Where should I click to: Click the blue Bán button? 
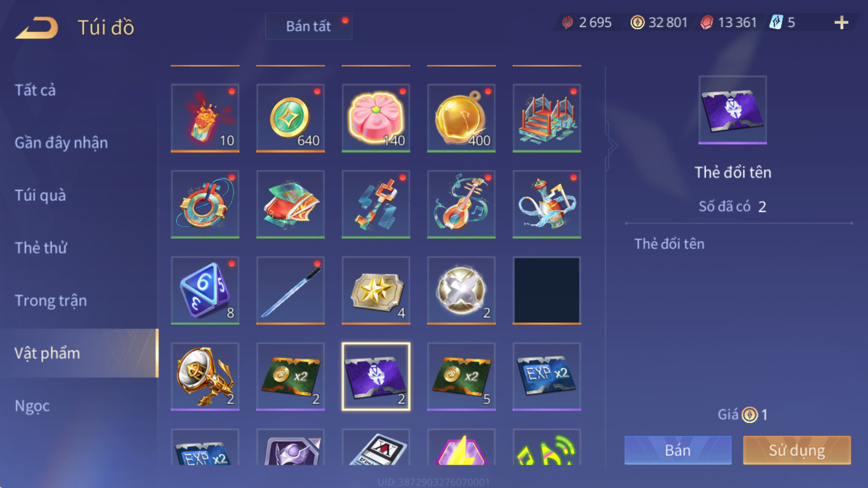coord(678,450)
